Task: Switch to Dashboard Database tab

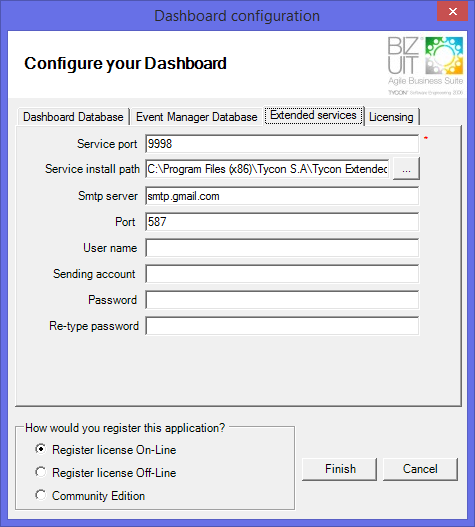Action: point(73,117)
